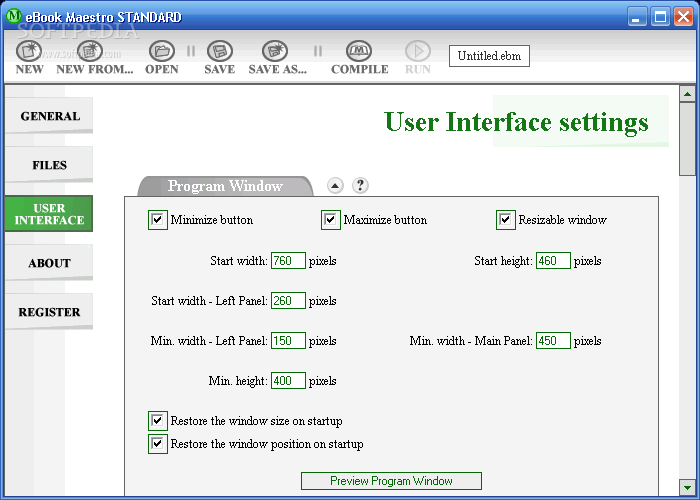This screenshot has height=500, width=700.
Task: Collapse the Program Window section arrow
Action: (x=335, y=185)
